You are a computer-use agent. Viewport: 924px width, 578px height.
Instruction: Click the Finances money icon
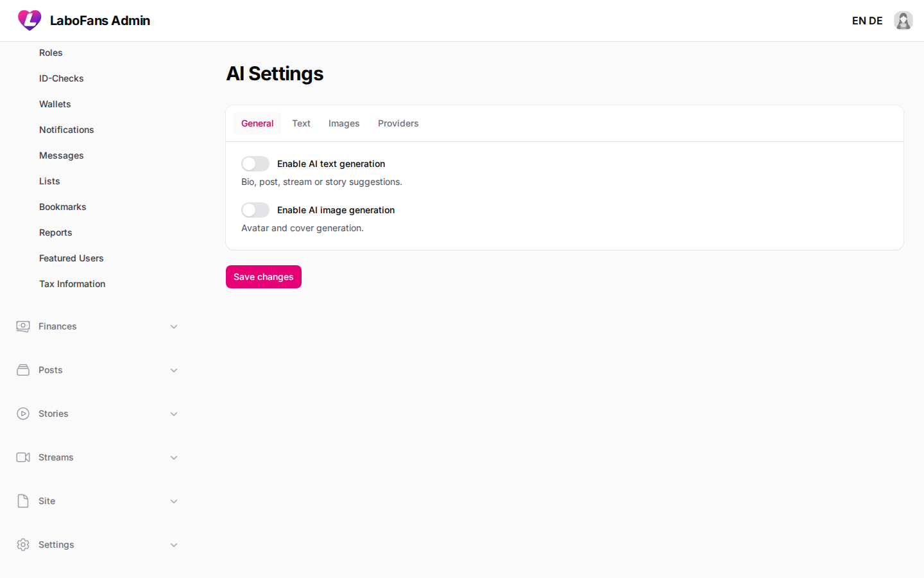pos(23,326)
